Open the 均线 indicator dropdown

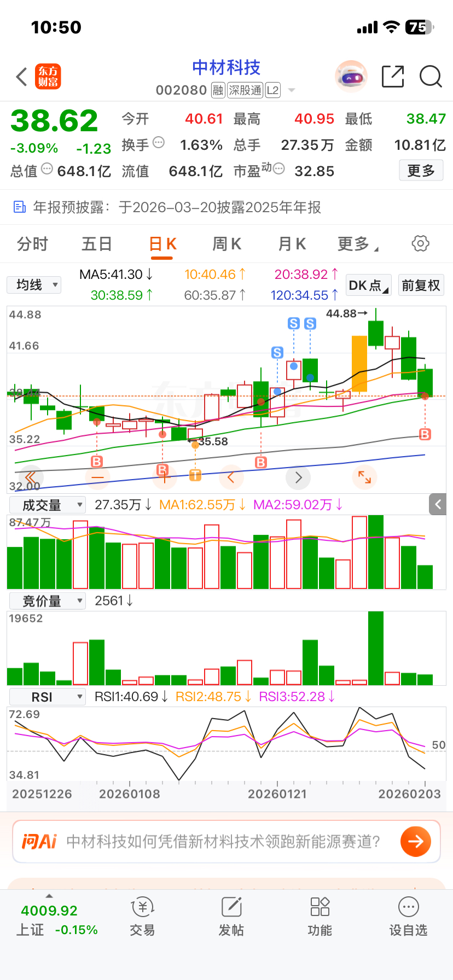[x=34, y=285]
